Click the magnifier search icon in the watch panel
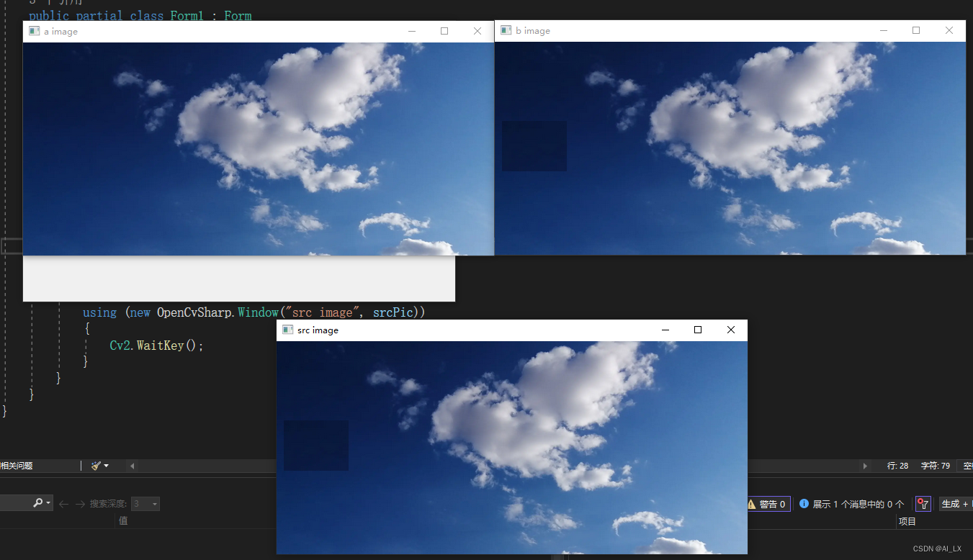 tap(38, 503)
